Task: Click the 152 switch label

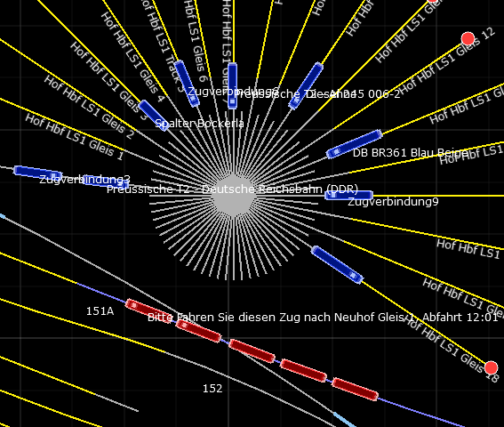Action: pos(212,389)
